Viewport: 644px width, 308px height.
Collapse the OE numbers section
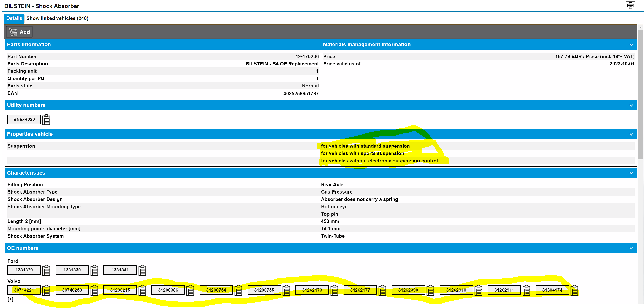[631, 249]
